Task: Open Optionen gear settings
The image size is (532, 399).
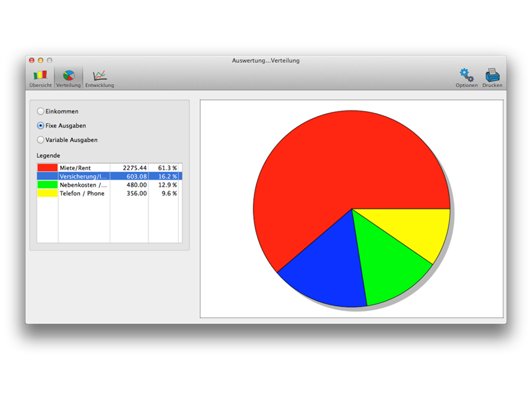Action: click(466, 75)
